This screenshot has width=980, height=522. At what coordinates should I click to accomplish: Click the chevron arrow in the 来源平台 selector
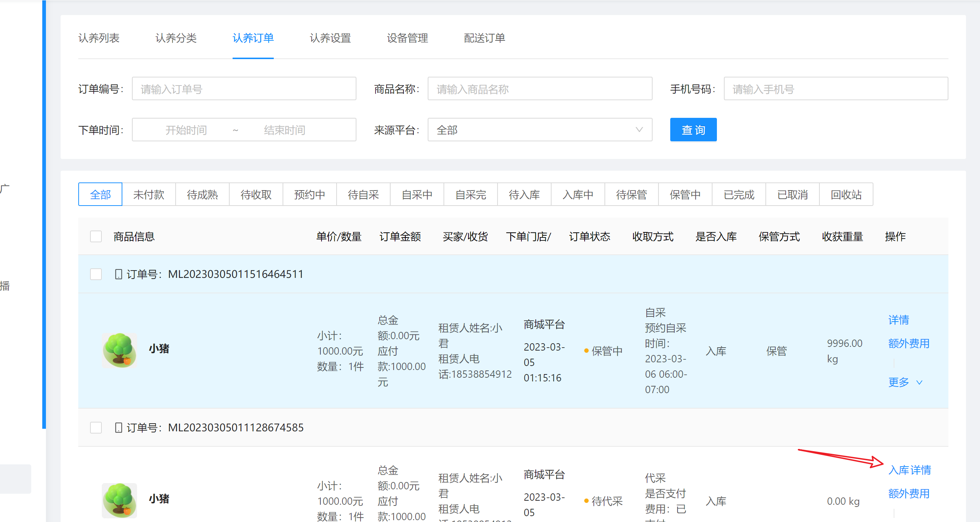point(639,130)
